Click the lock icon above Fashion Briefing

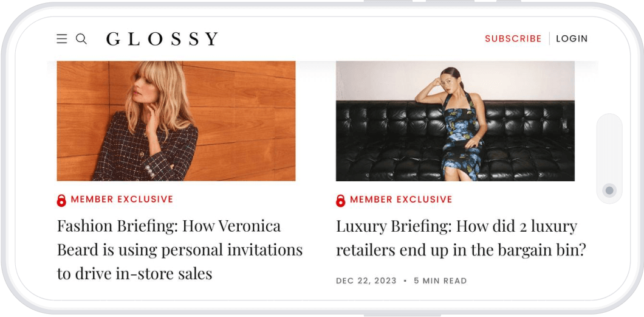(x=61, y=200)
